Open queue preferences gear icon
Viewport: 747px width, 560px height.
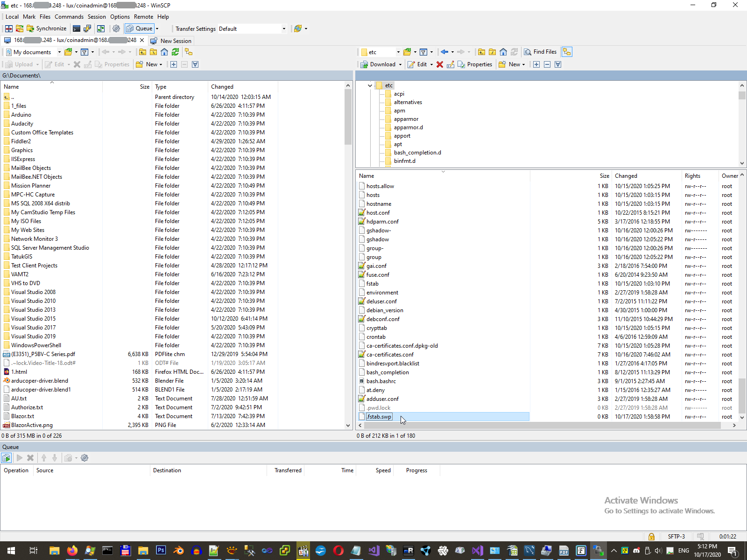point(85,458)
